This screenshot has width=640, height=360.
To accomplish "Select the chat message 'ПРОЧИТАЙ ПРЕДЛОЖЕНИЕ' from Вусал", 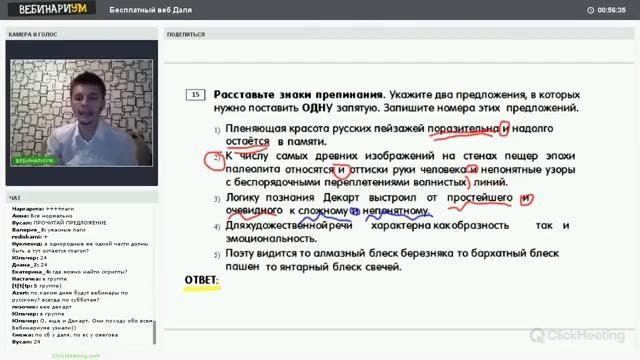I will [x=59, y=223].
